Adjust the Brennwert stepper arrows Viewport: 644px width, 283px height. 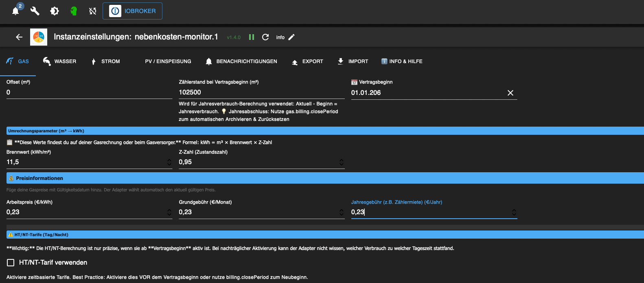(169, 162)
